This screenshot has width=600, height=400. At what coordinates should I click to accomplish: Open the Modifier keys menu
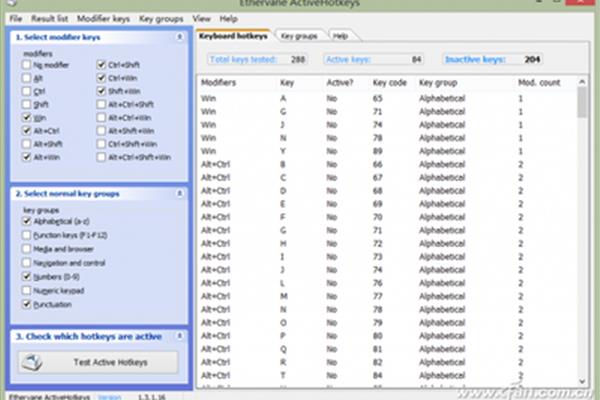click(103, 19)
